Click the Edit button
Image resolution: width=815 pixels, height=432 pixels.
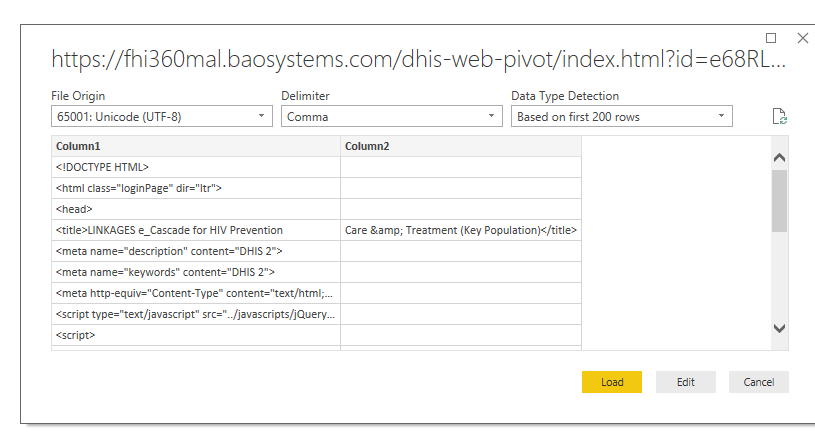click(x=685, y=382)
